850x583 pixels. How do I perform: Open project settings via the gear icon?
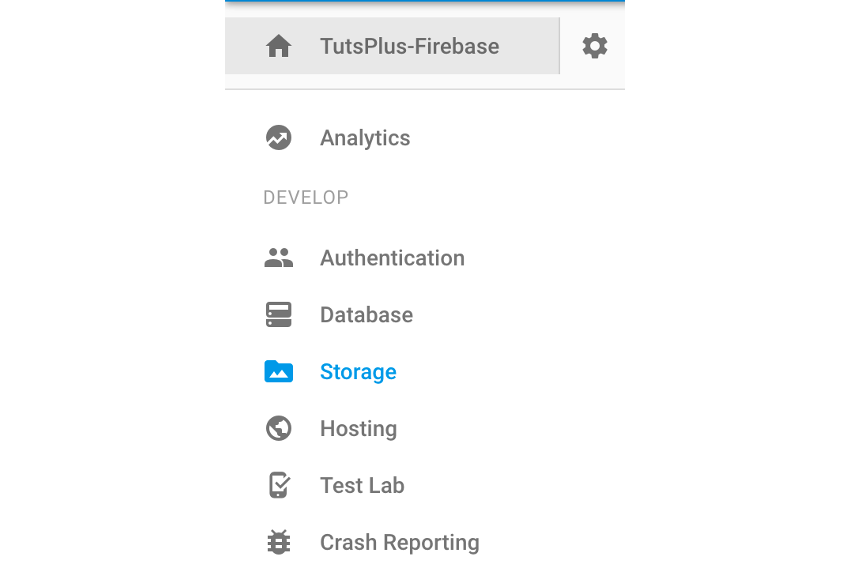[594, 45]
